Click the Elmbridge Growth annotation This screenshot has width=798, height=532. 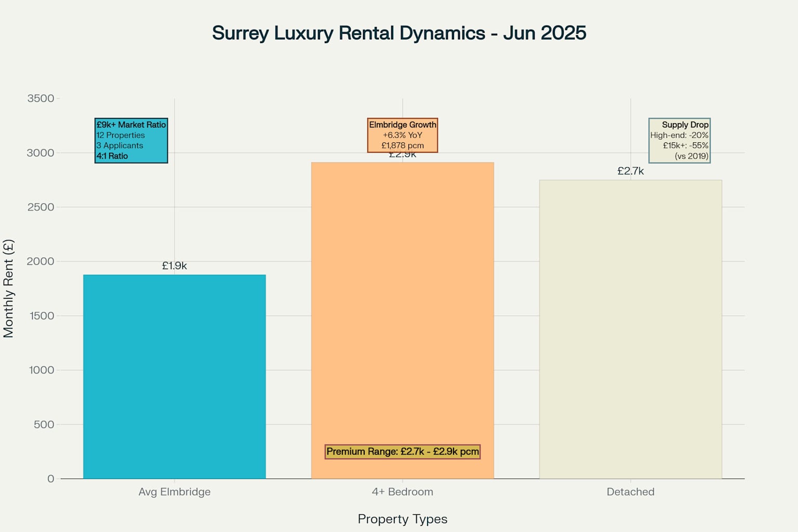pos(403,135)
